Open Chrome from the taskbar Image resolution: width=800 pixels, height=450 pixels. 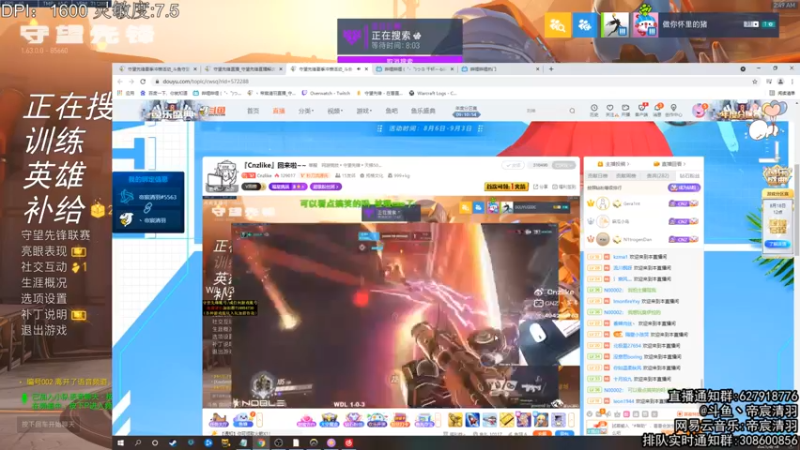pos(261,443)
